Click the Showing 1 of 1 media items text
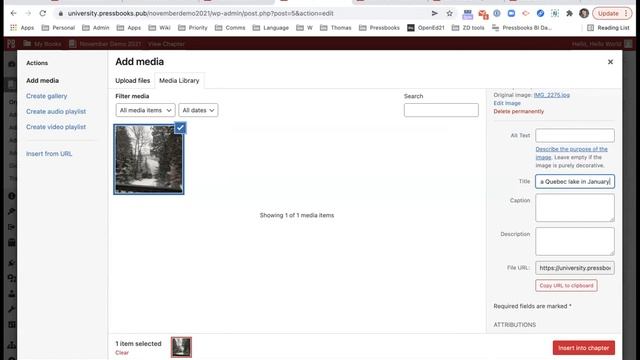Image resolution: width=640 pixels, height=360 pixels. coord(297,216)
